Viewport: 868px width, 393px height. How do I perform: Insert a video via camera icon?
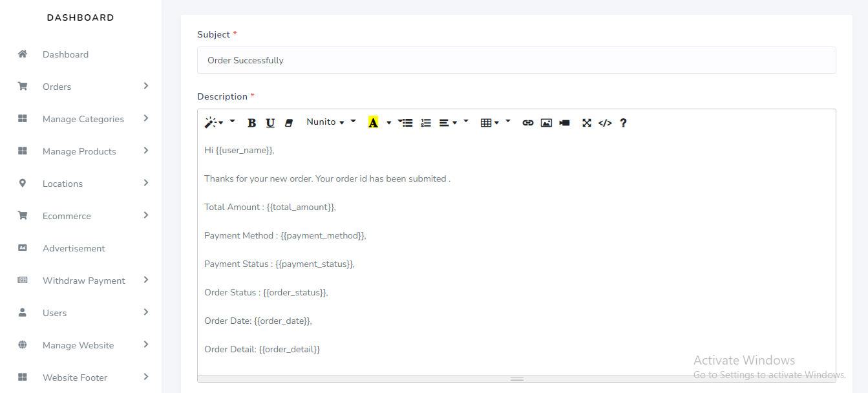565,123
